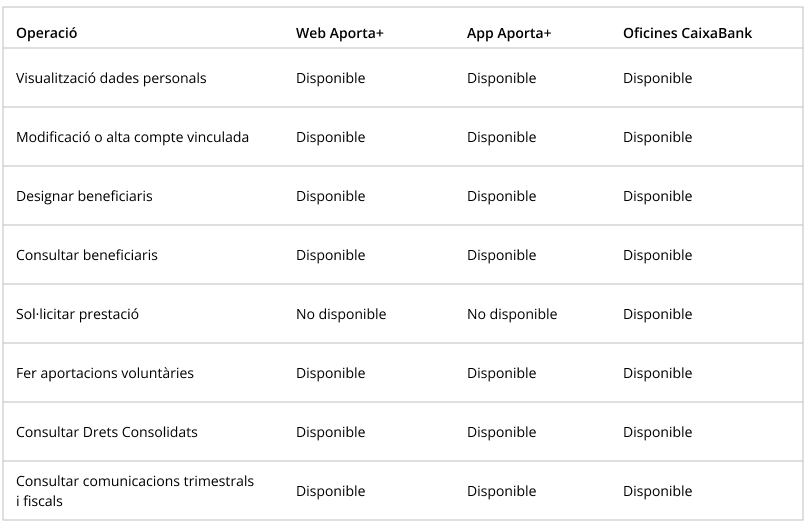
Task: Click the "Consultar beneficiaris" operation cell
Action: coord(87,255)
